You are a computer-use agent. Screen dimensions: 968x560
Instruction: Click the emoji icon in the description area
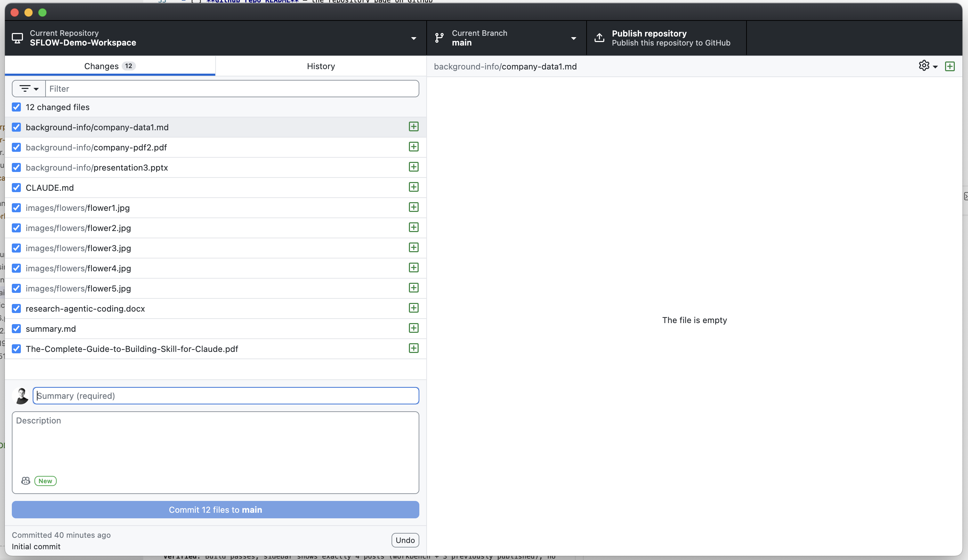pyautogui.click(x=25, y=481)
